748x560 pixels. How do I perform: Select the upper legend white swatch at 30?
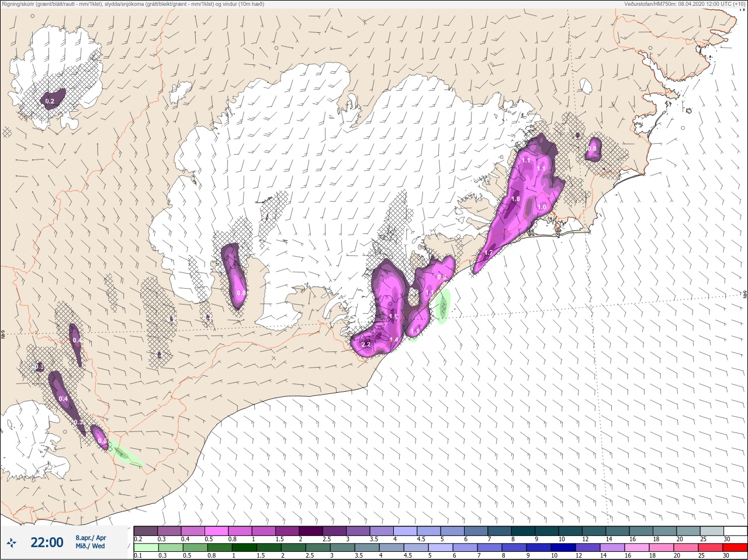click(735, 531)
